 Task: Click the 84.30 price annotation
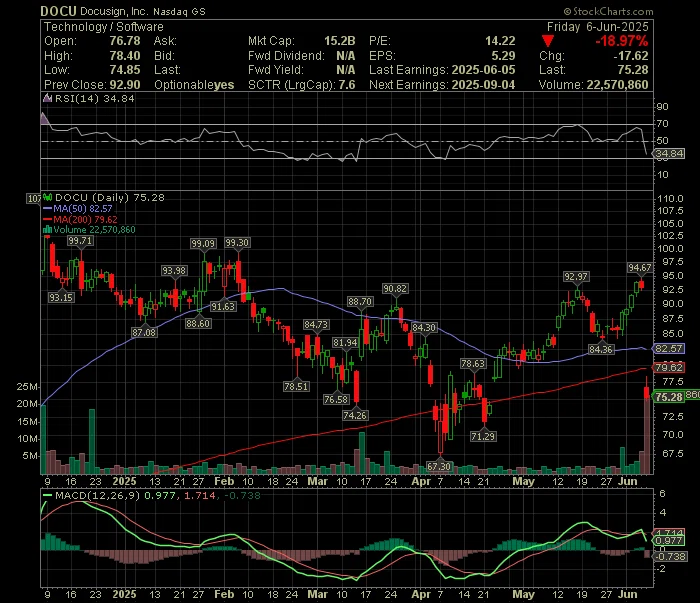coord(424,327)
